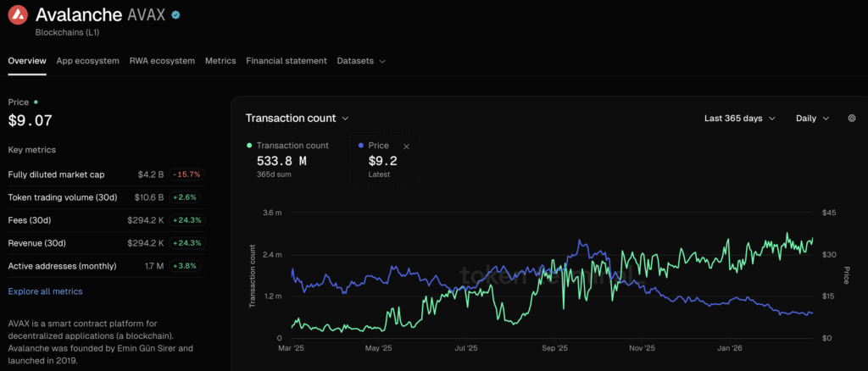Screen dimensions: 868x371
Task: Open the Metrics tab
Action: (220, 61)
